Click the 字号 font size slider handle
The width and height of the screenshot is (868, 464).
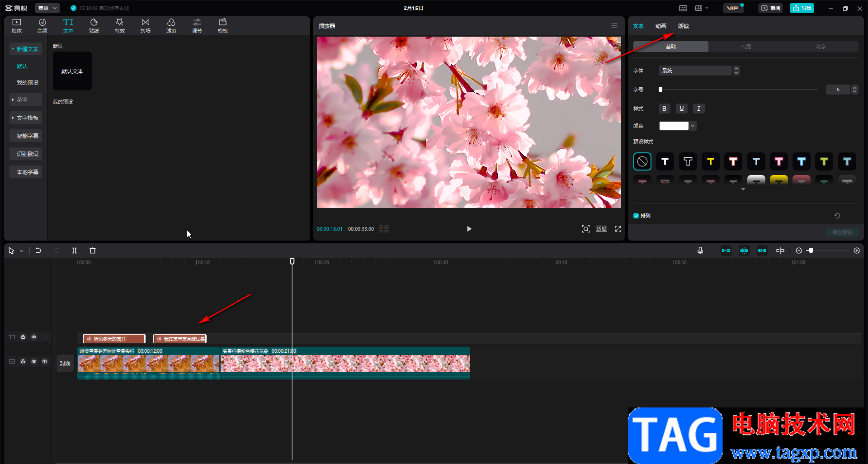pyautogui.click(x=660, y=90)
